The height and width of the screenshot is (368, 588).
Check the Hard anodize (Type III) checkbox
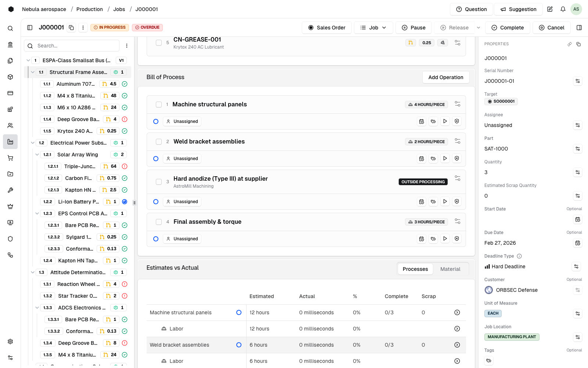click(x=159, y=182)
